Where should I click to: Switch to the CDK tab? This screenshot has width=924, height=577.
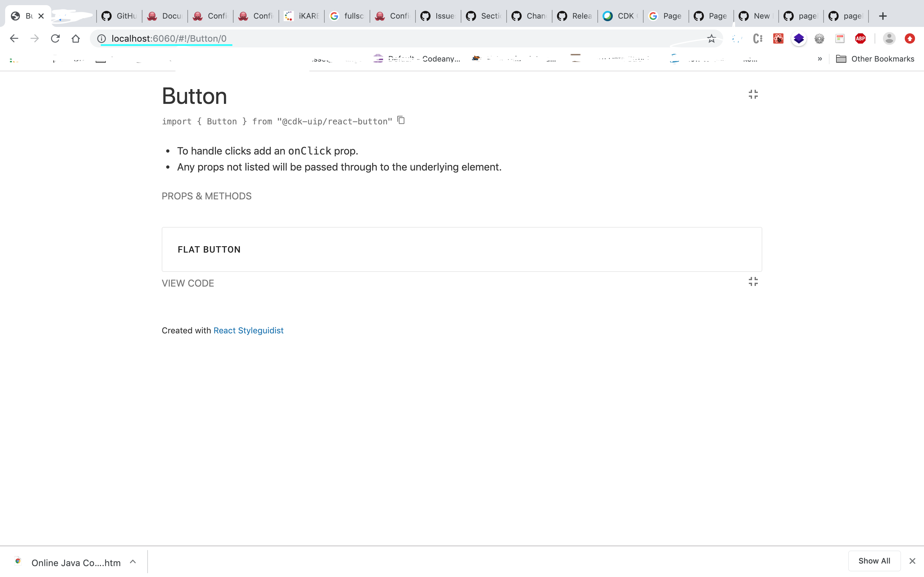point(620,16)
